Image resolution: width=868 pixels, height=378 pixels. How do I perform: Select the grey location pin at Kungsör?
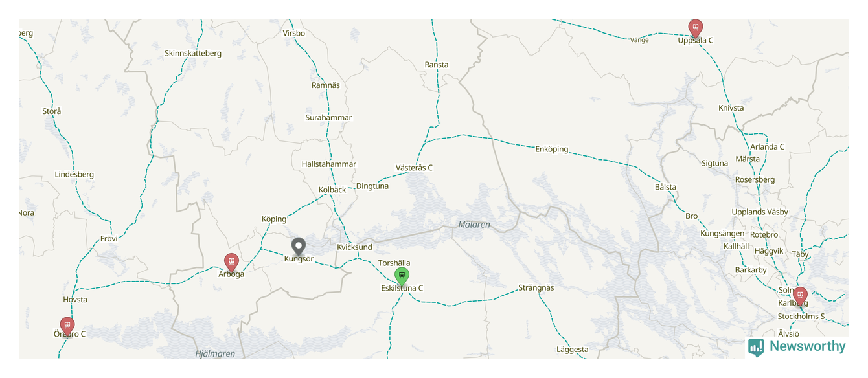point(298,247)
